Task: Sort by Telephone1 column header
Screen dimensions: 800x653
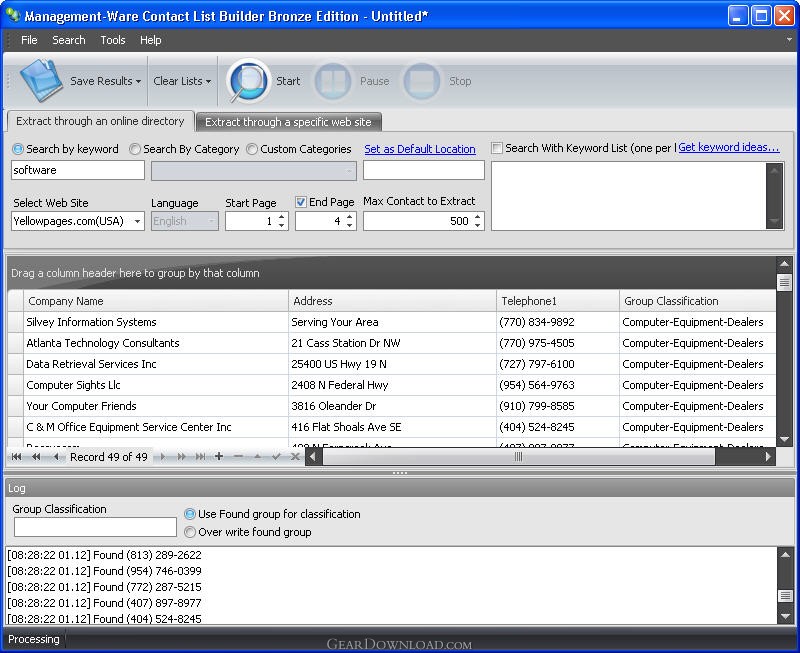Action: [558, 301]
